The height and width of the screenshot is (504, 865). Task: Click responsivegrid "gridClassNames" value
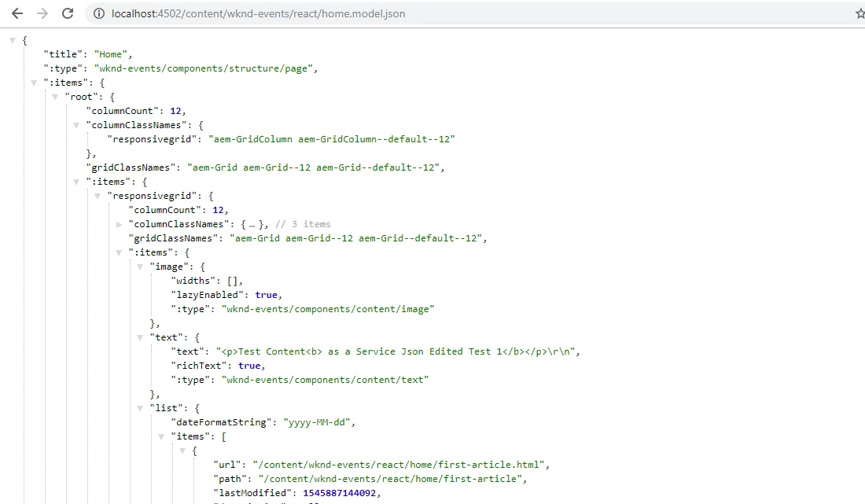click(x=356, y=238)
